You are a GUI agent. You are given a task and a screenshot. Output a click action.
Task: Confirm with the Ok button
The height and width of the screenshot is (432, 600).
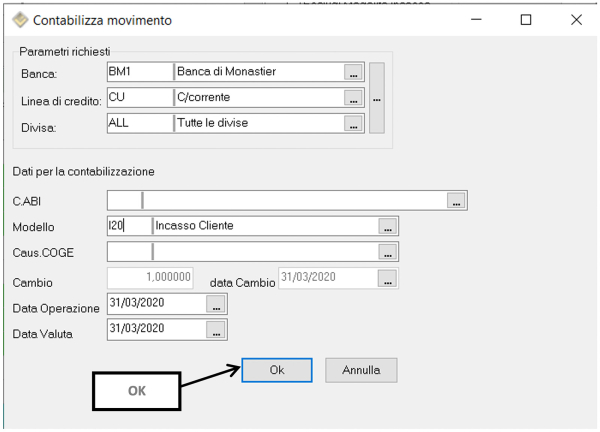[277, 370]
